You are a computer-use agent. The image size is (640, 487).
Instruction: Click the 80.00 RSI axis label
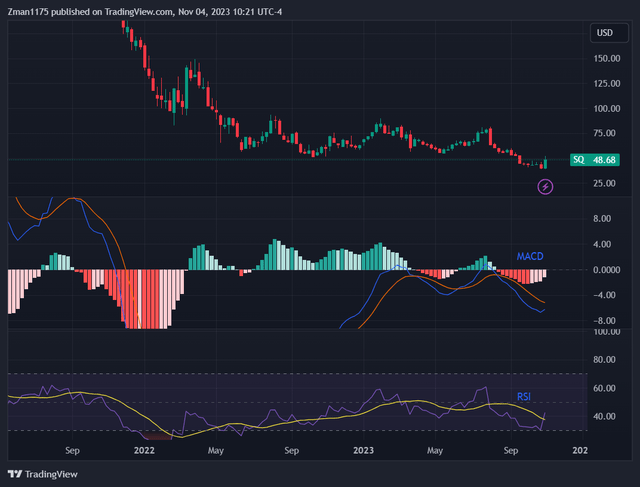click(605, 360)
